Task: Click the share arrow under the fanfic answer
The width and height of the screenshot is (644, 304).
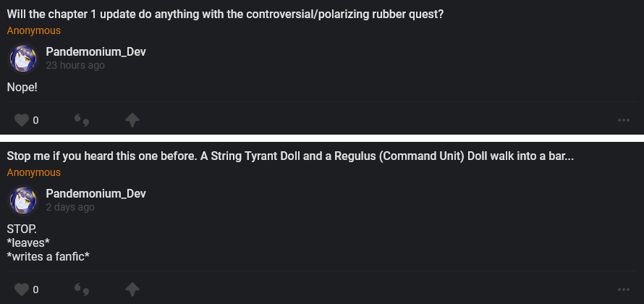Action: pyautogui.click(x=132, y=290)
